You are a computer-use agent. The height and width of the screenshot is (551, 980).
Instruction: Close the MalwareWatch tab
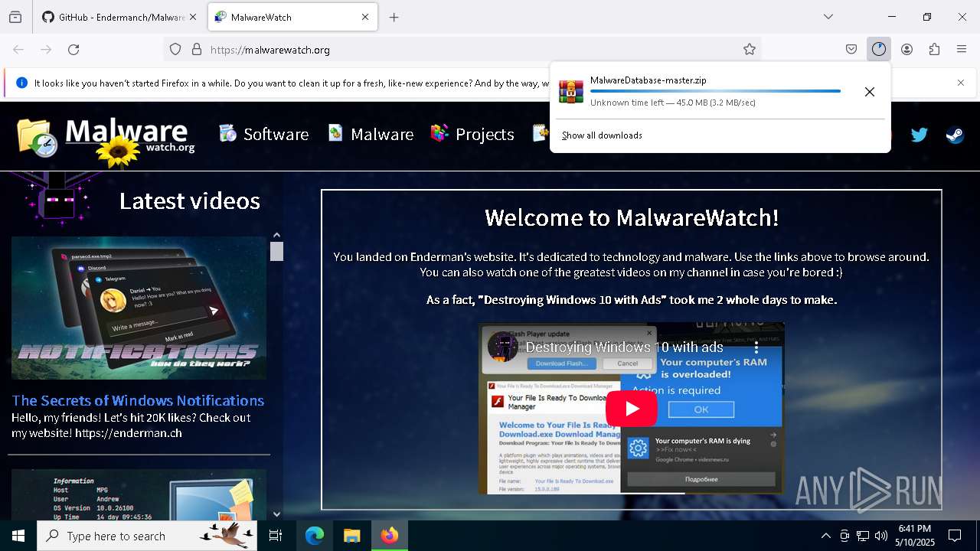(365, 17)
